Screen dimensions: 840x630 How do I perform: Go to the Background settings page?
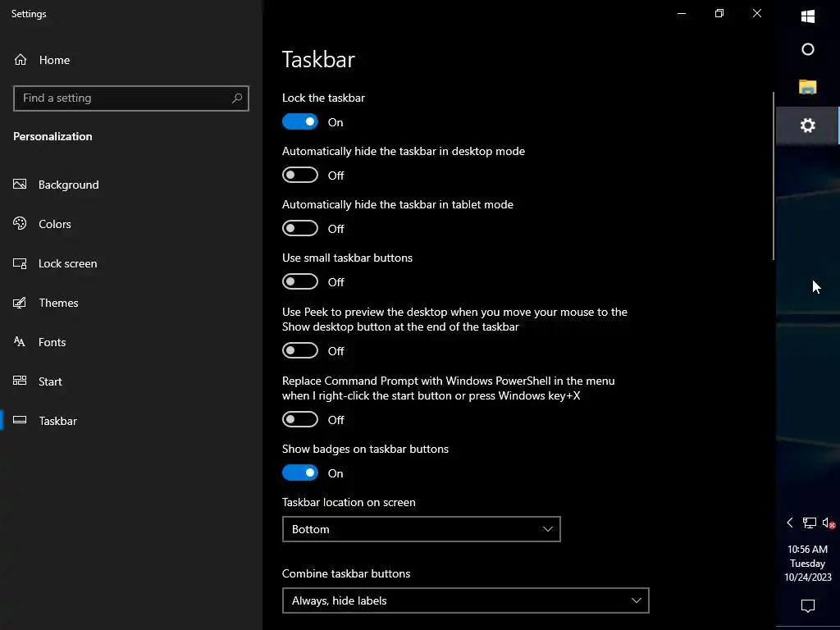68,185
